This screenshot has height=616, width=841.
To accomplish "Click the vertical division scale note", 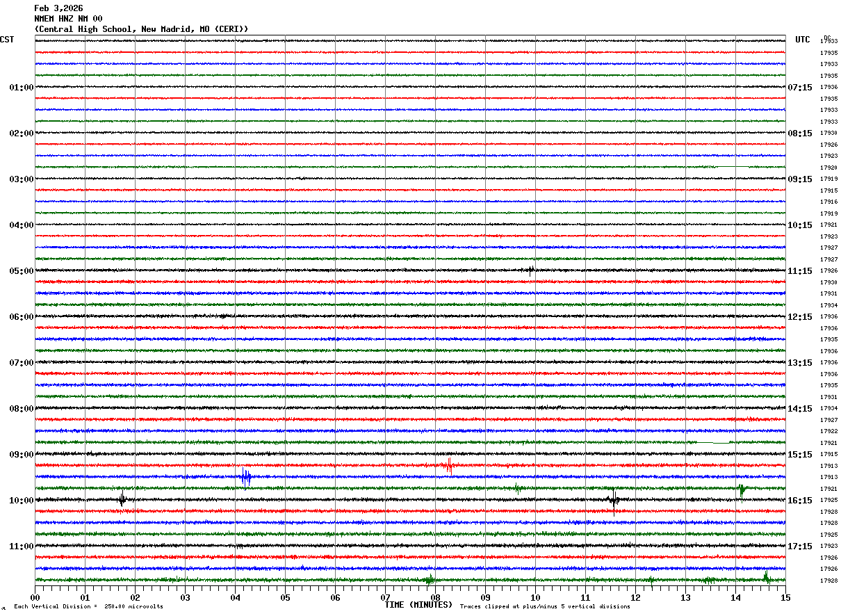I will pyautogui.click(x=88, y=606).
